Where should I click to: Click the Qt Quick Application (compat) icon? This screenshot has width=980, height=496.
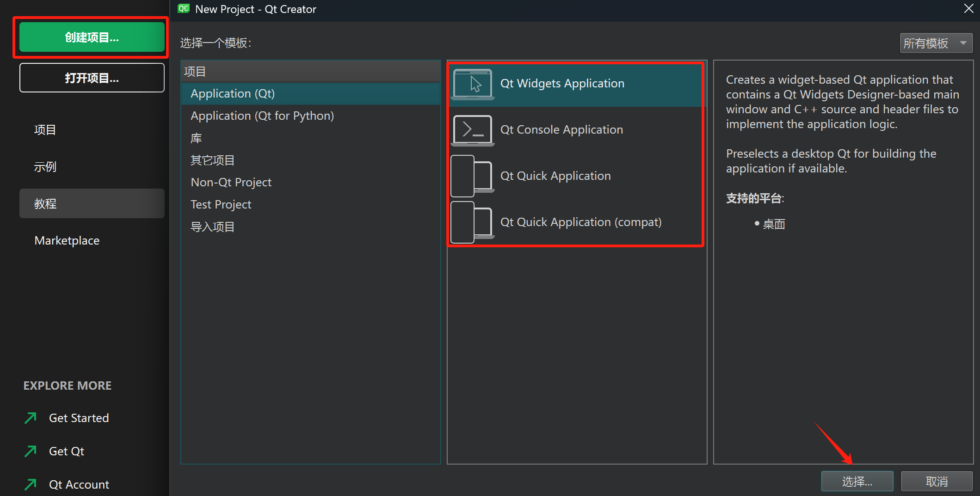472,222
